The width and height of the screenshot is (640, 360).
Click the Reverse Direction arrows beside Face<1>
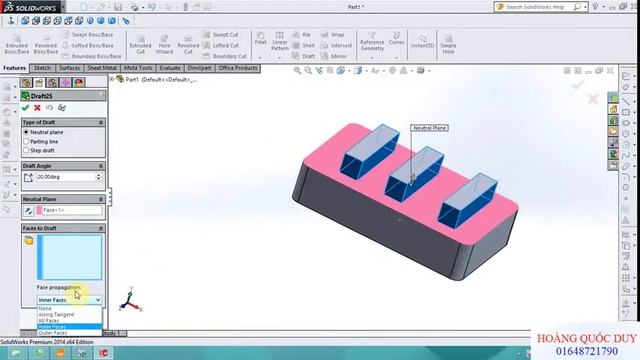click(x=29, y=211)
